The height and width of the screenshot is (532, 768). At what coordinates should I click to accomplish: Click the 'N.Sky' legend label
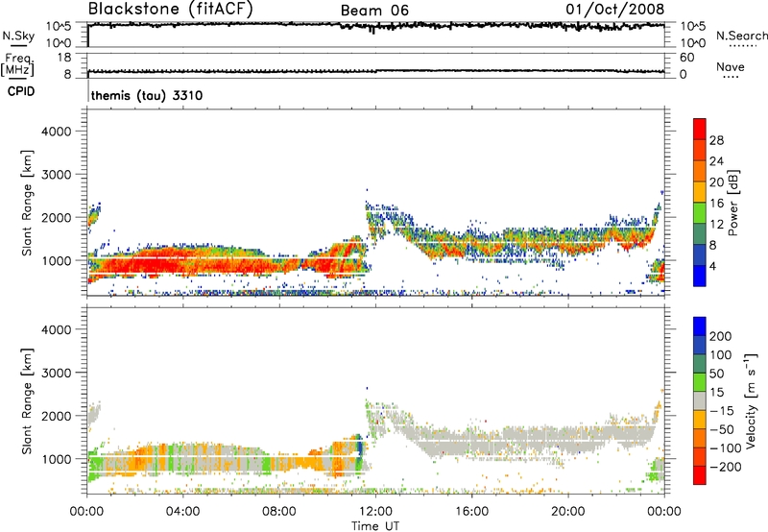click(18, 36)
